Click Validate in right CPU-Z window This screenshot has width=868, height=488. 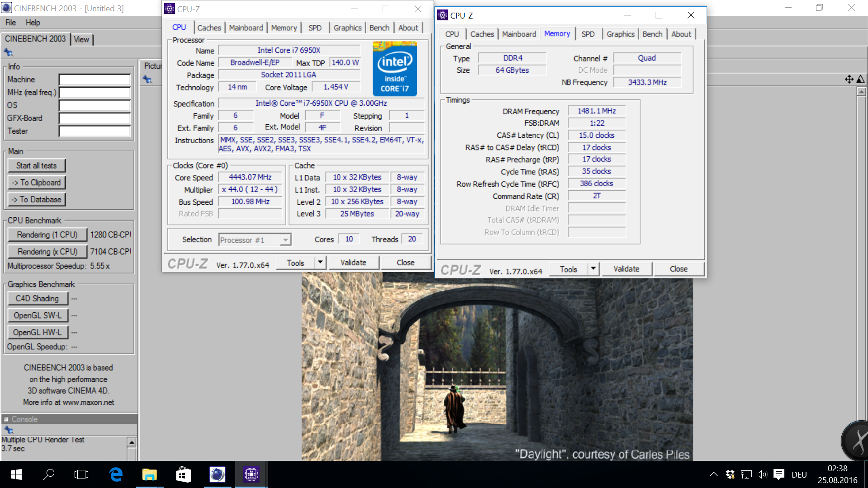[627, 269]
